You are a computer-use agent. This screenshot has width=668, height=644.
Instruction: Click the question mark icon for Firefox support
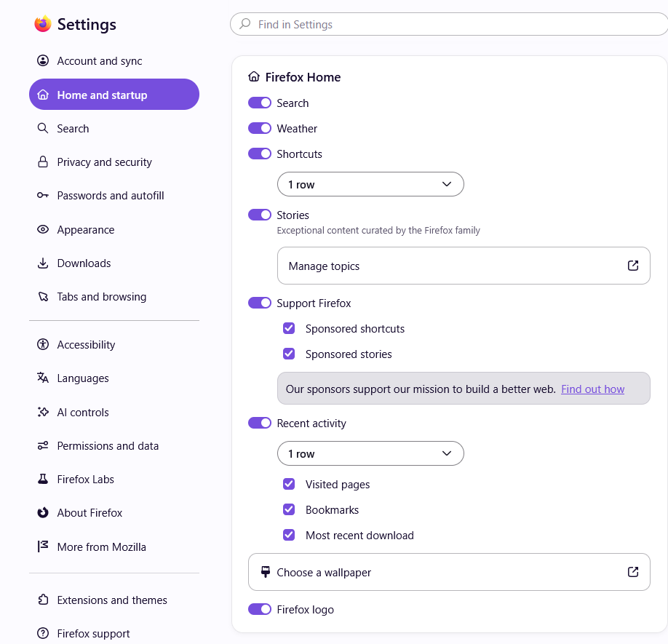[x=43, y=633]
